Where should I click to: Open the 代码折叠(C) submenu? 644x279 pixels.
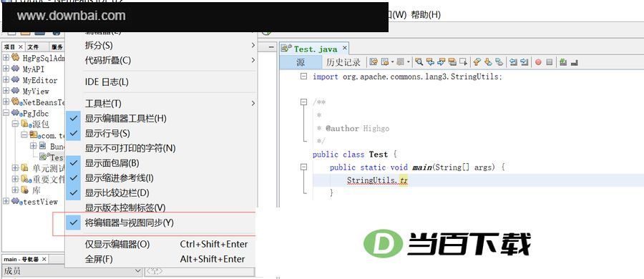pyautogui.click(x=161, y=60)
